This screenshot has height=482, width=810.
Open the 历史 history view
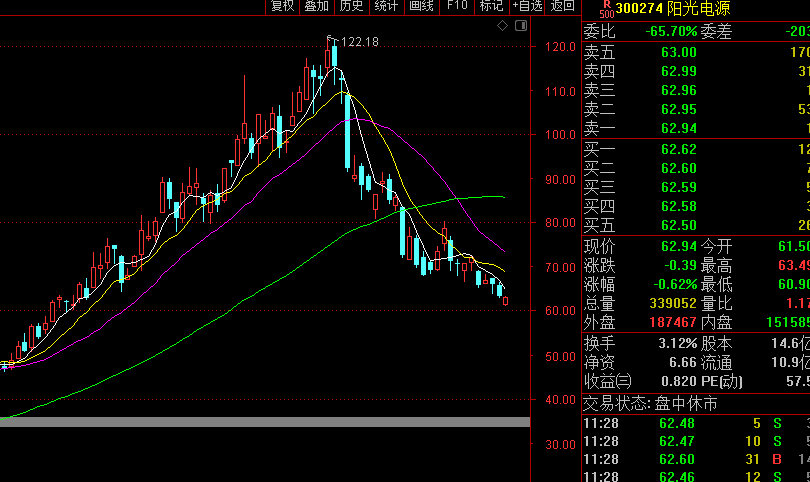pyautogui.click(x=351, y=6)
